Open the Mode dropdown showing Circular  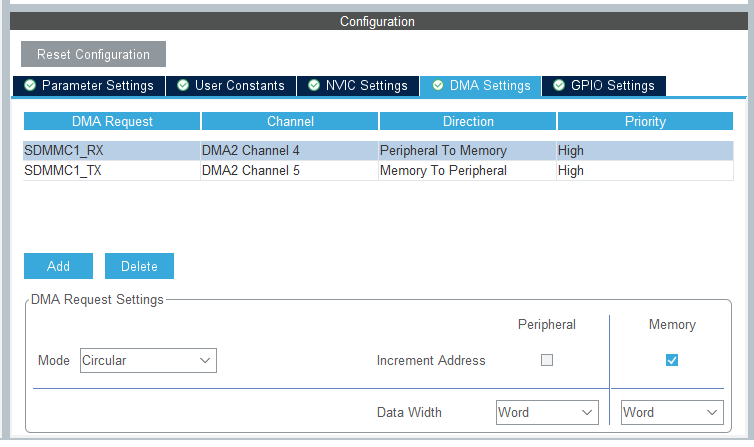tap(148, 360)
